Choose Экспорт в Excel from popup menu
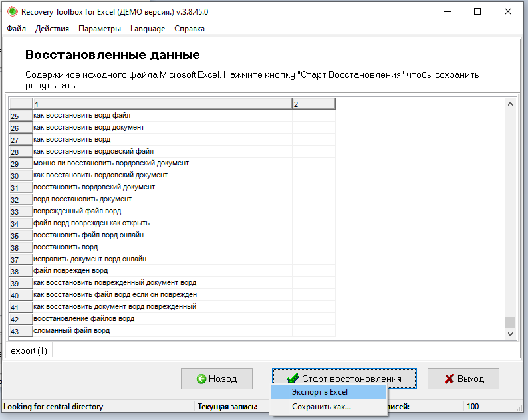The image size is (528, 420). tap(328, 392)
